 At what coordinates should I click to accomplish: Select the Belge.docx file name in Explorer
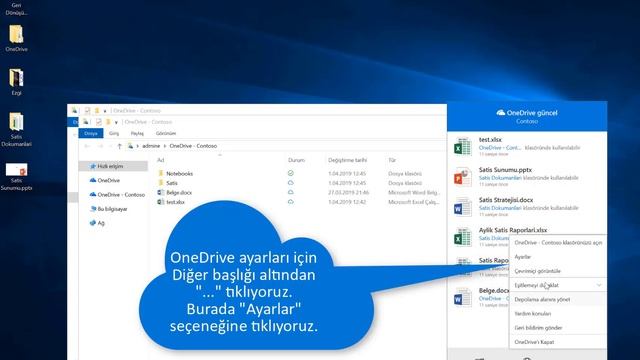point(179,192)
